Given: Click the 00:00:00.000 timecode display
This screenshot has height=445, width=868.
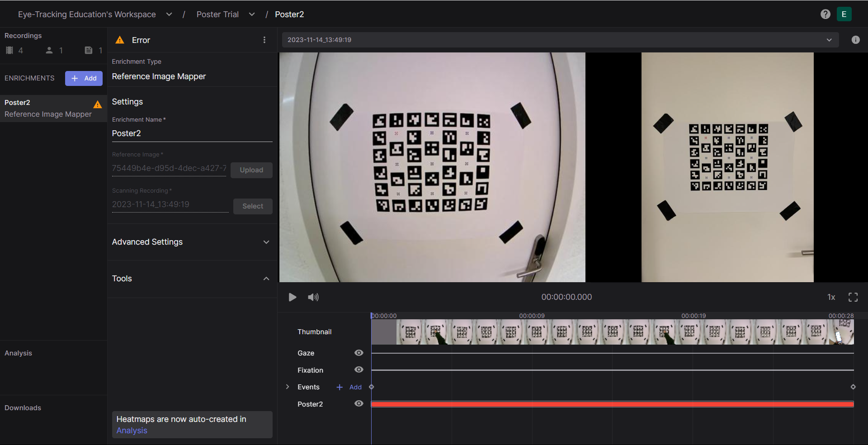Looking at the screenshot, I should pos(566,297).
